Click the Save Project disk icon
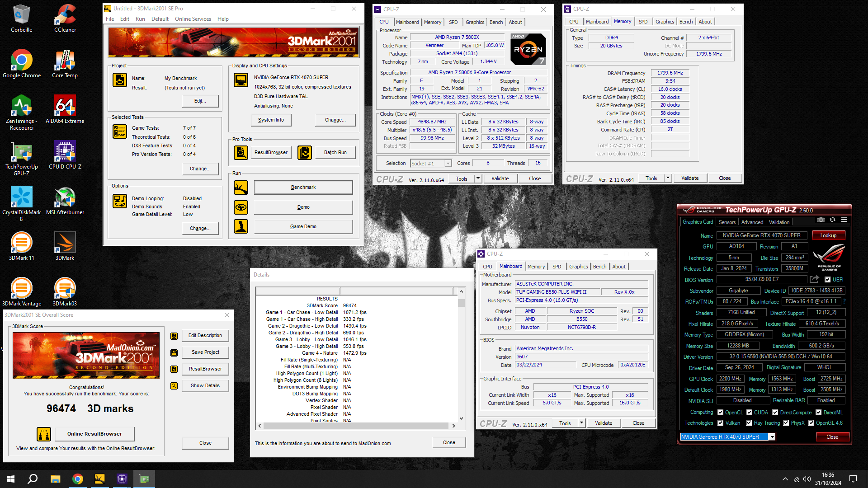 [x=174, y=352]
